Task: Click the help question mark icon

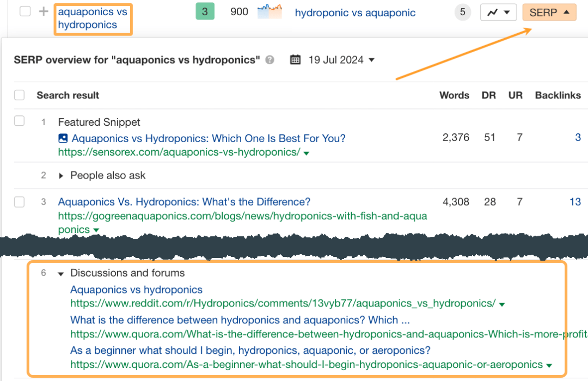Action: (269, 60)
